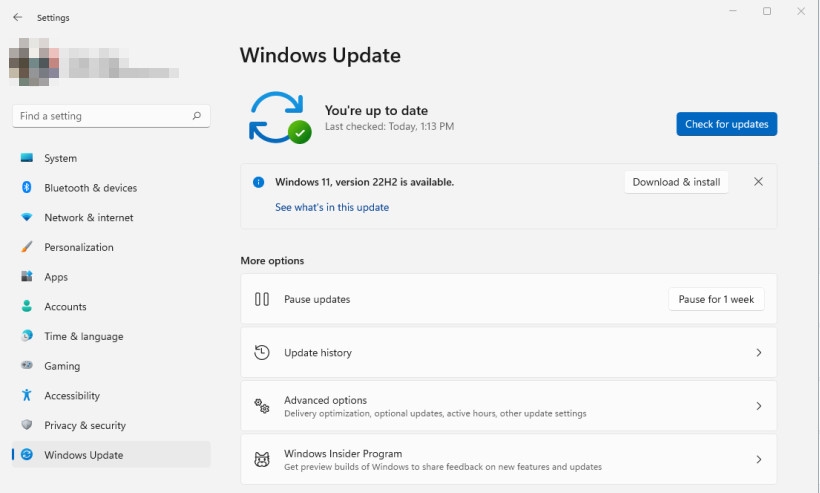The image size is (820, 493).
Task: Click the More options heading
Action: coord(272,260)
